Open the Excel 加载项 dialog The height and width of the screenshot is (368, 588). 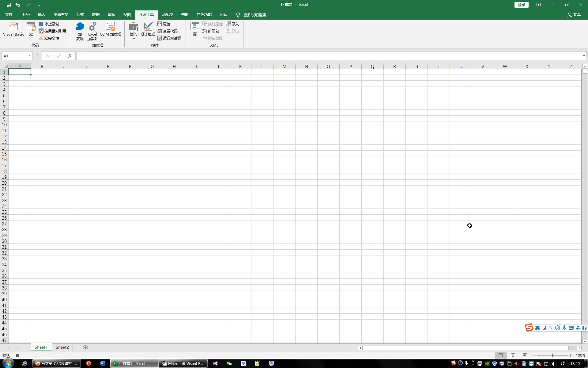tap(92, 31)
